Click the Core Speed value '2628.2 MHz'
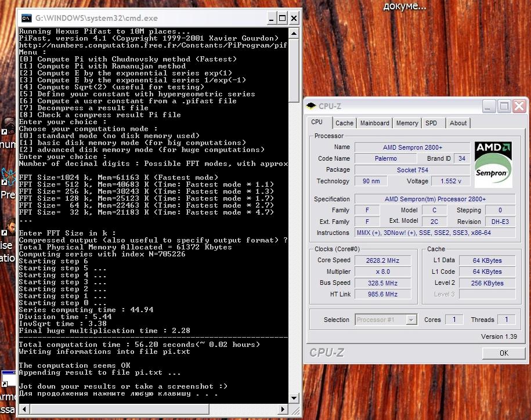Viewport: 531px width, 420px height. (x=382, y=260)
